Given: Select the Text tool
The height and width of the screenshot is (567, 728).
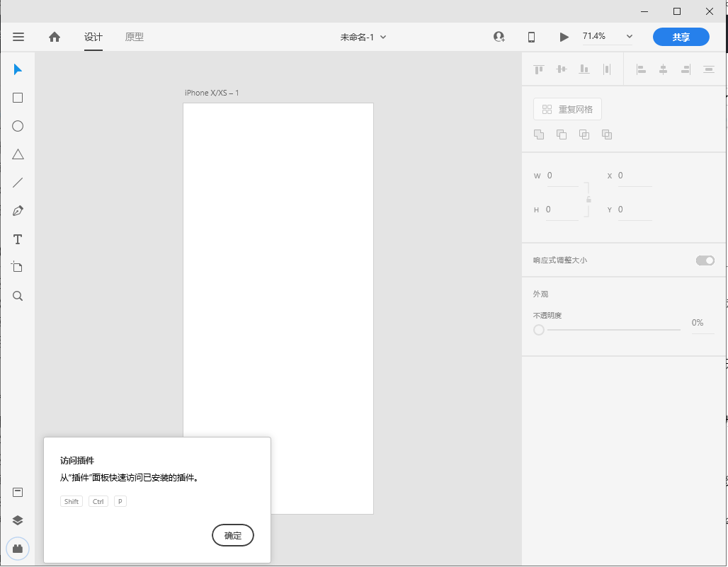Looking at the screenshot, I should click(x=18, y=239).
